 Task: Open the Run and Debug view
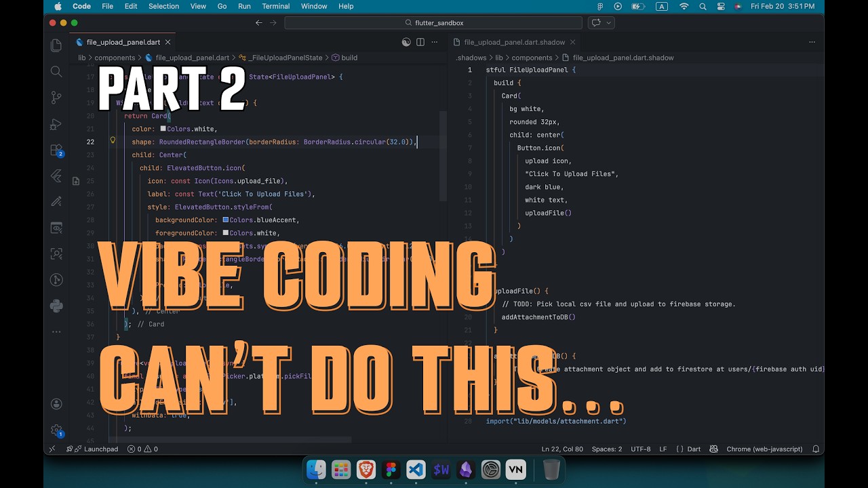point(56,124)
